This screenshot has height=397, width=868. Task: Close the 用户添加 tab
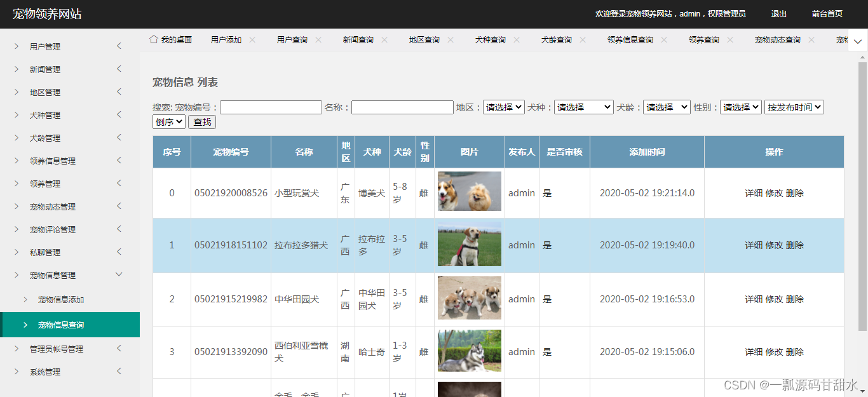pyautogui.click(x=252, y=39)
